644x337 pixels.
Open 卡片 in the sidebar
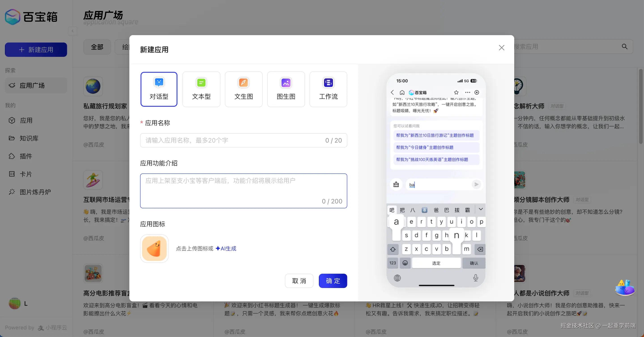[x=26, y=174]
